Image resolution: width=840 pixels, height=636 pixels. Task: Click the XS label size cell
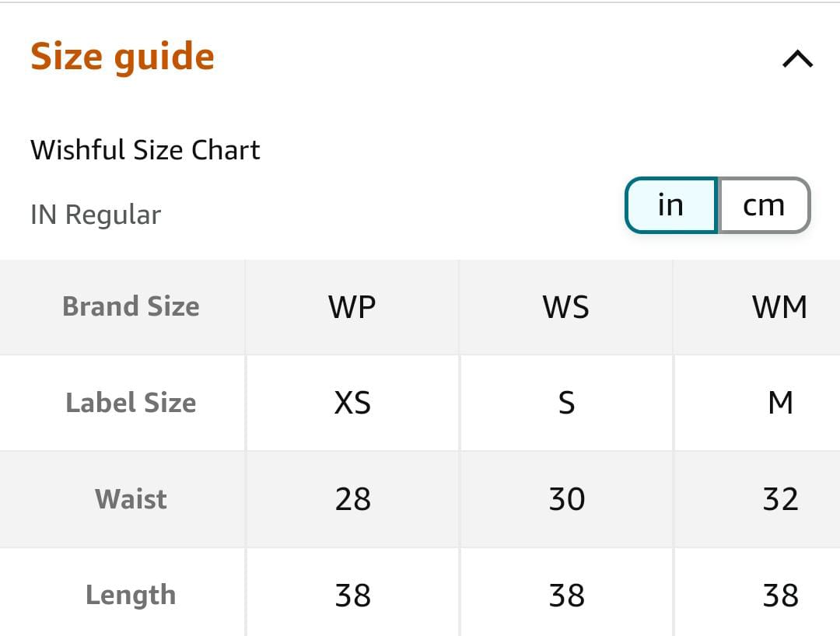click(x=352, y=403)
